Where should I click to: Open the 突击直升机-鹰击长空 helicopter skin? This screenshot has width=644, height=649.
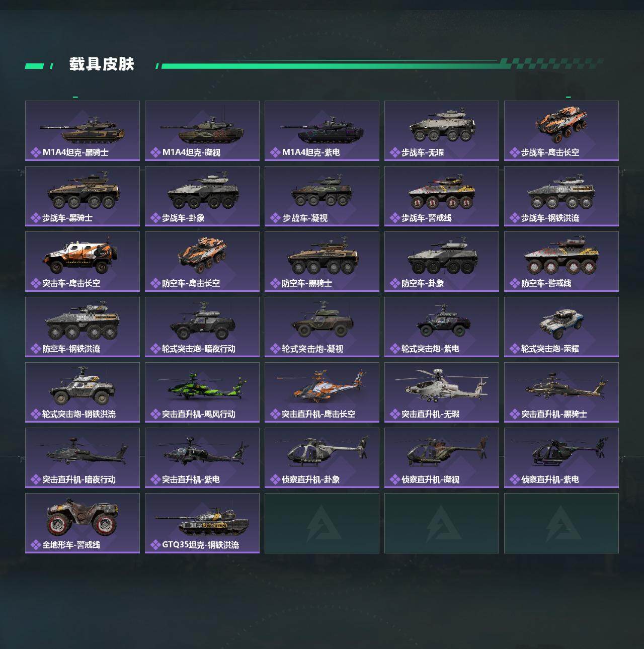(322, 392)
